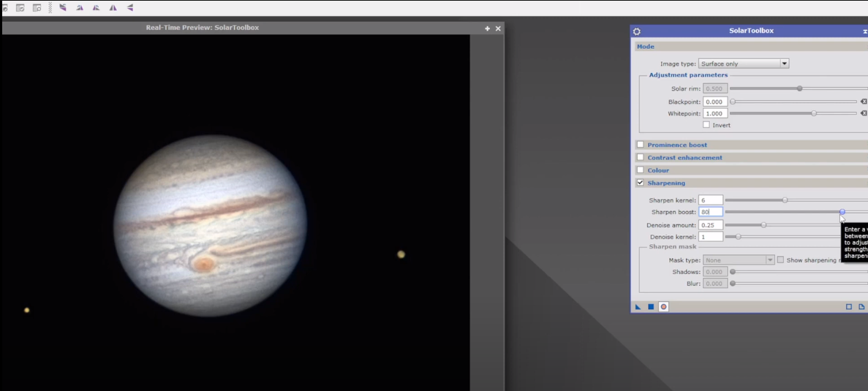868x391 pixels.
Task: Click Jupiter's Great Red Spot in preview
Action: [204, 264]
